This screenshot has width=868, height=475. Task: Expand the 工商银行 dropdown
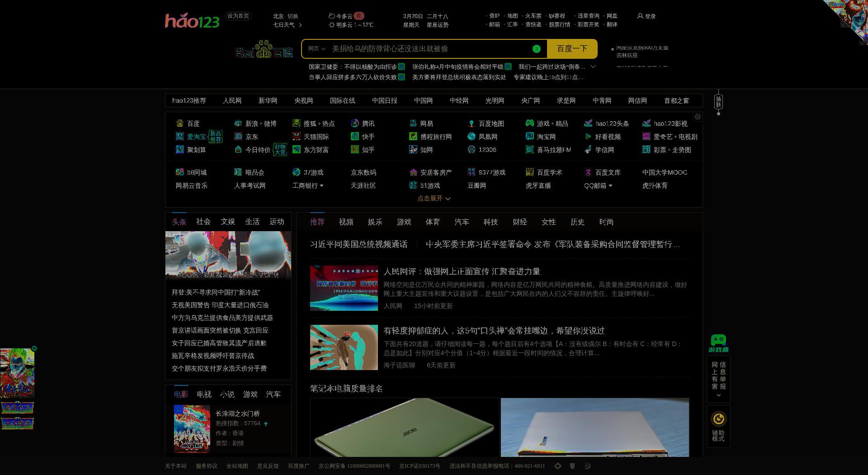coord(321,186)
